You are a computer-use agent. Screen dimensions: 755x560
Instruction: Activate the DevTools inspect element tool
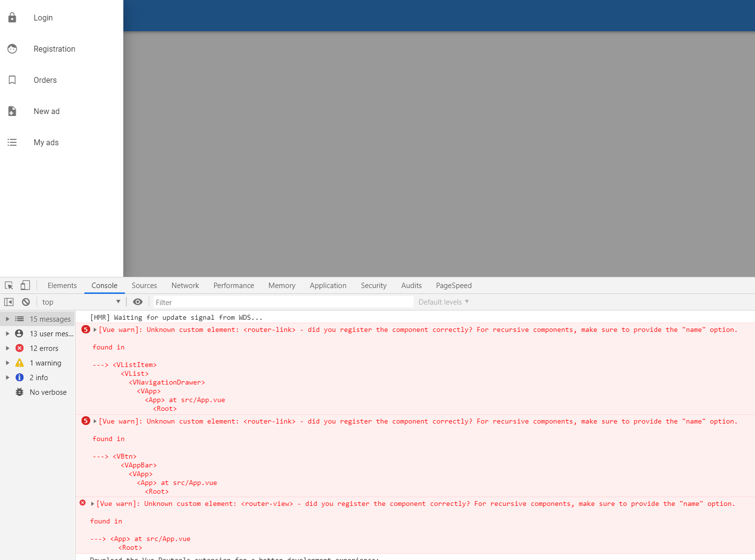click(9, 286)
